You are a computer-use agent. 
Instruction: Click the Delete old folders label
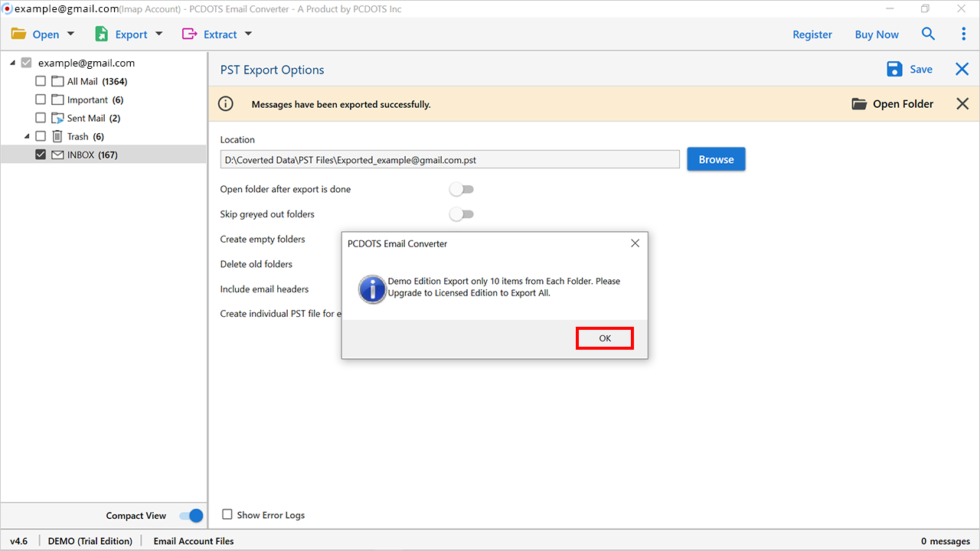coord(256,264)
